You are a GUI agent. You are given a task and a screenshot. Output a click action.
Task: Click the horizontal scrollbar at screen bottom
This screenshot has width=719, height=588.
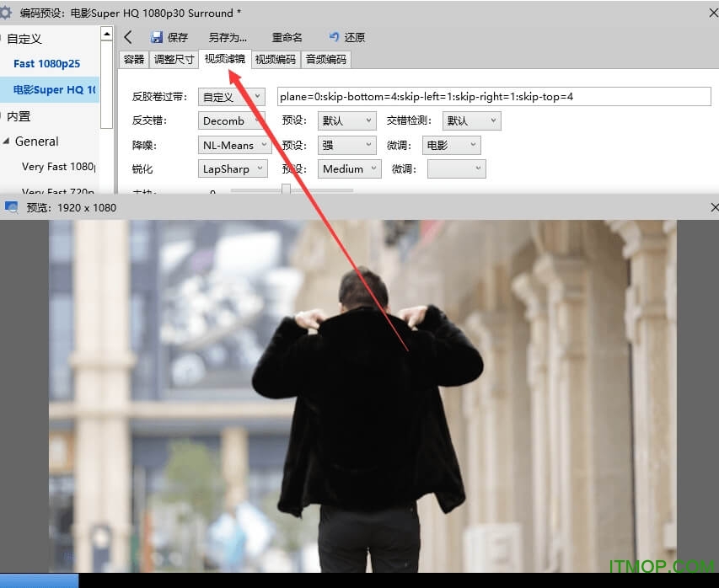[40, 580]
